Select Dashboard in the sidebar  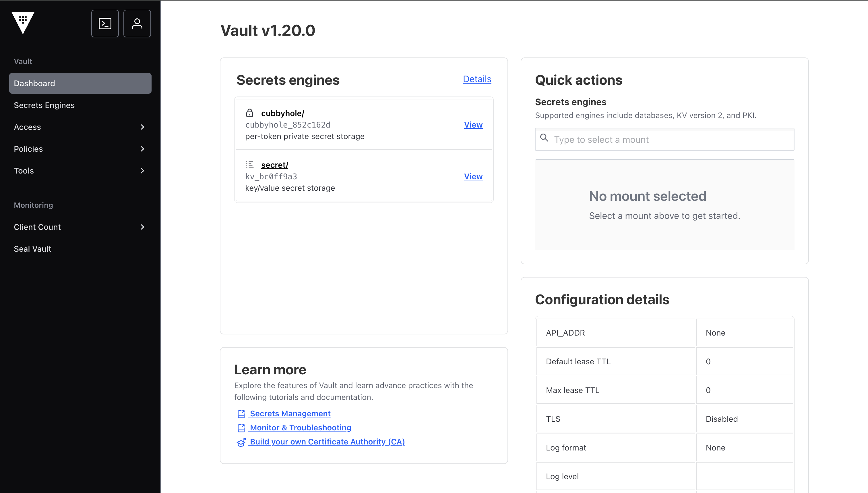[80, 83]
